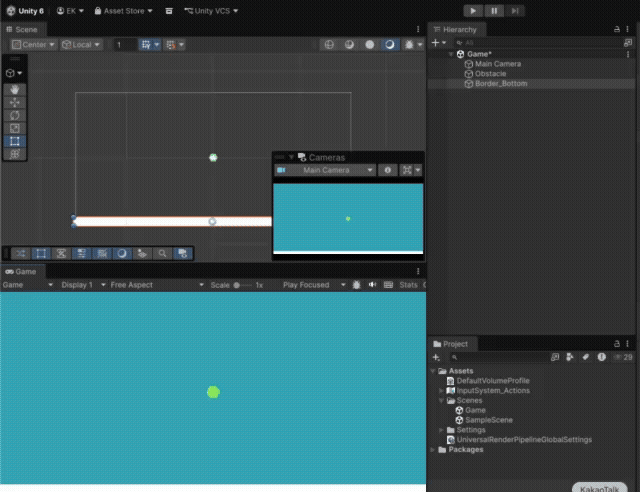Open the Scene view more options menu

point(418,29)
